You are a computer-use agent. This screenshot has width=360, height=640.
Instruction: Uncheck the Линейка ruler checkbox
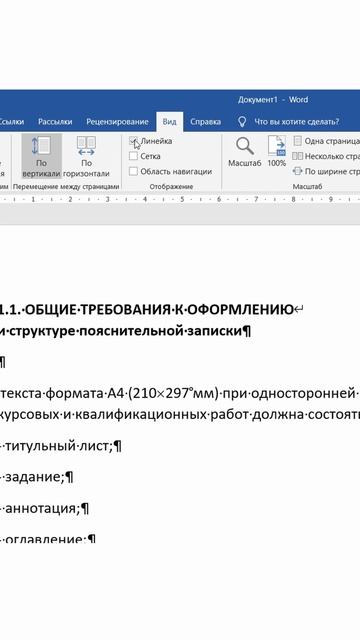pyautogui.click(x=133, y=141)
